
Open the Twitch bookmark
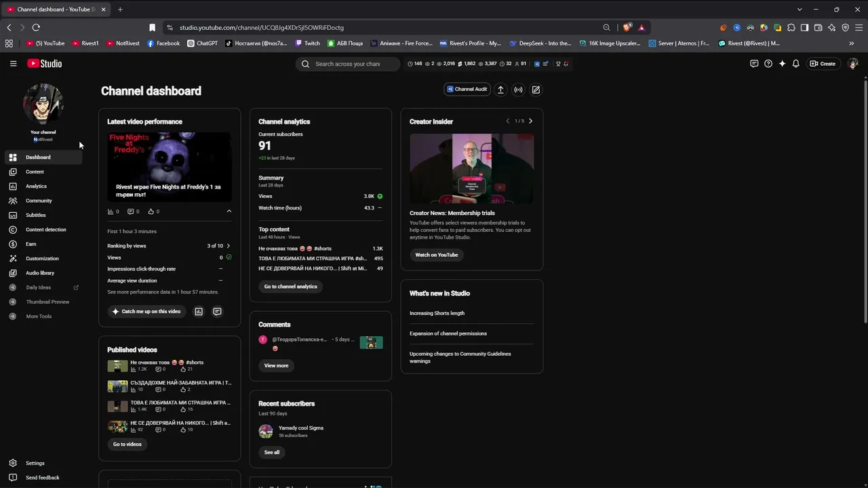[307, 43]
